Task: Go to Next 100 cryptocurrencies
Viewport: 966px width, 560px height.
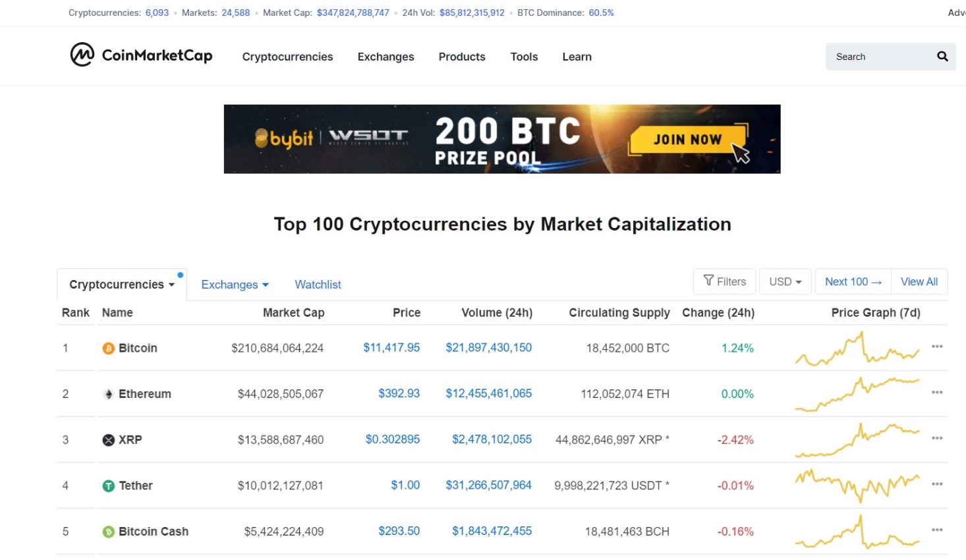Action: pyautogui.click(x=853, y=281)
